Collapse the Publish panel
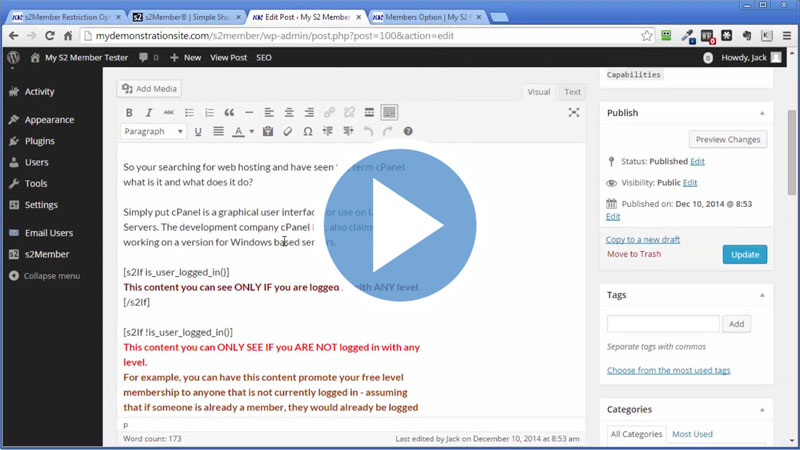 (x=762, y=113)
